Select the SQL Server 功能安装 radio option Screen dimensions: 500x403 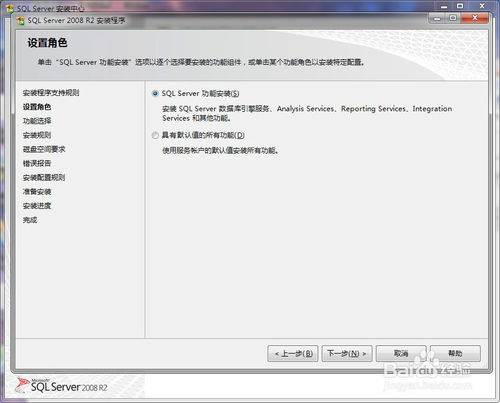coord(155,94)
